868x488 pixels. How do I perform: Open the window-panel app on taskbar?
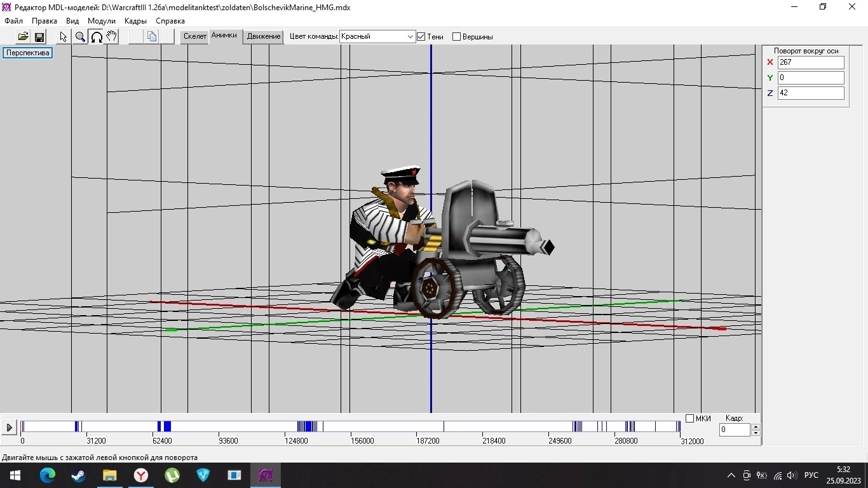point(234,475)
